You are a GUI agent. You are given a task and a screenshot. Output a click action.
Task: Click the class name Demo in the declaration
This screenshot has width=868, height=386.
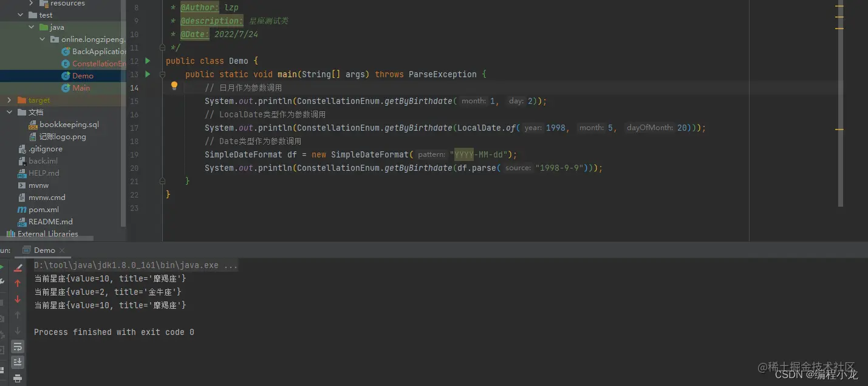tap(239, 61)
